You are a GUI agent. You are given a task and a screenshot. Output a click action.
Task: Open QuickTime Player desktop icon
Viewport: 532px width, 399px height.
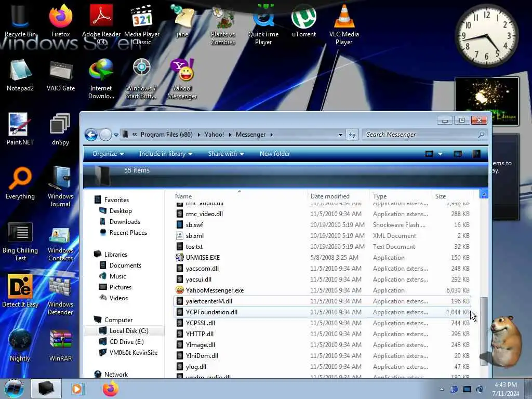point(263,24)
